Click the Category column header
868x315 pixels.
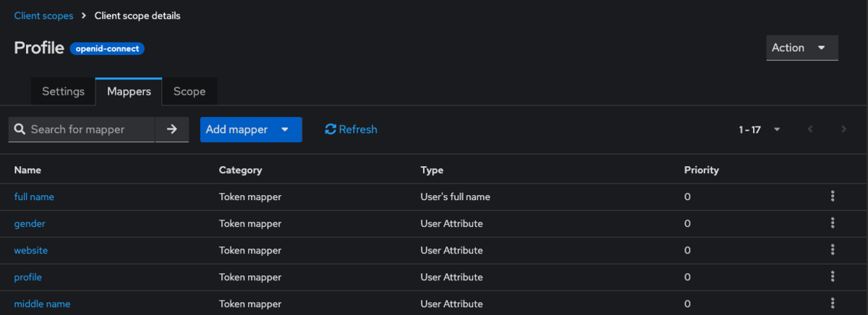(240, 170)
